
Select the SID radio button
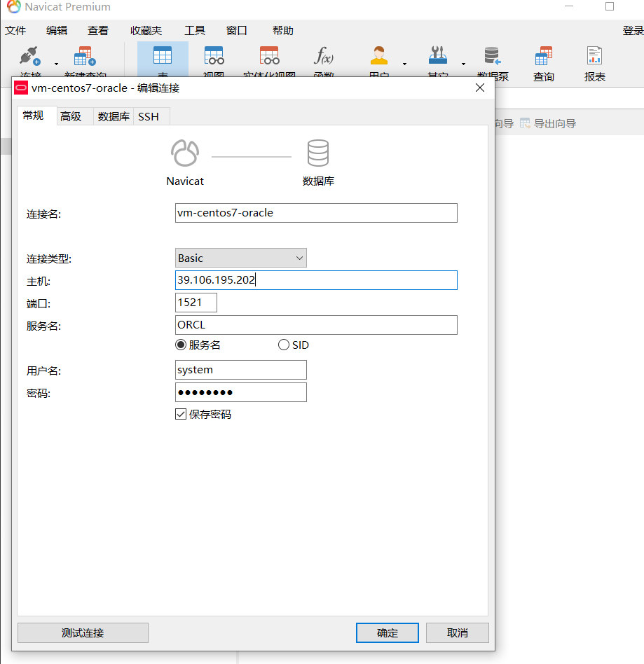click(283, 345)
